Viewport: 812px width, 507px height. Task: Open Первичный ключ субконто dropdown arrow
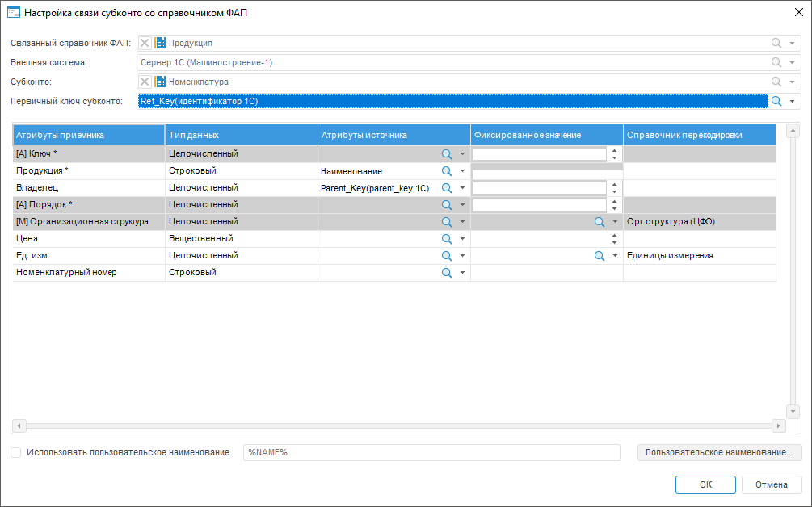pos(793,101)
